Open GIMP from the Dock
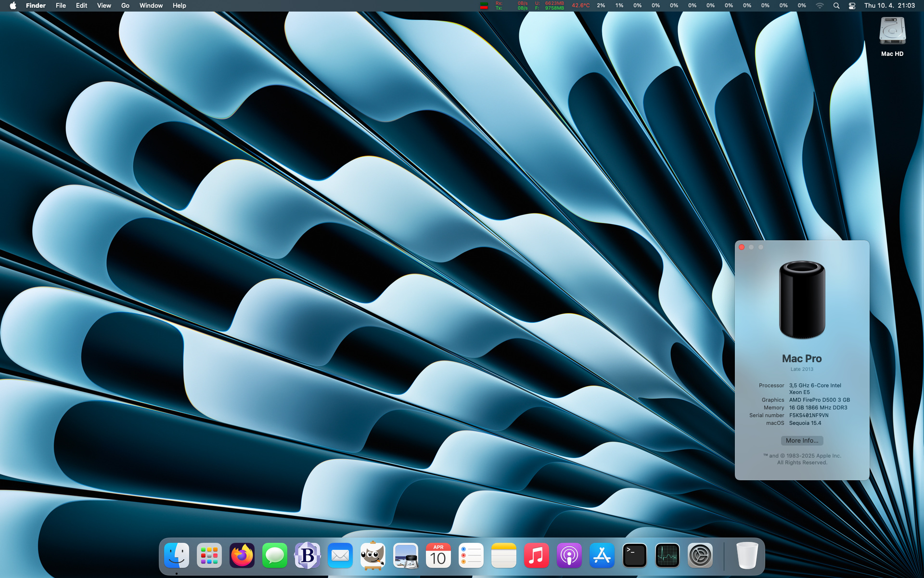924x578 pixels. click(372, 556)
